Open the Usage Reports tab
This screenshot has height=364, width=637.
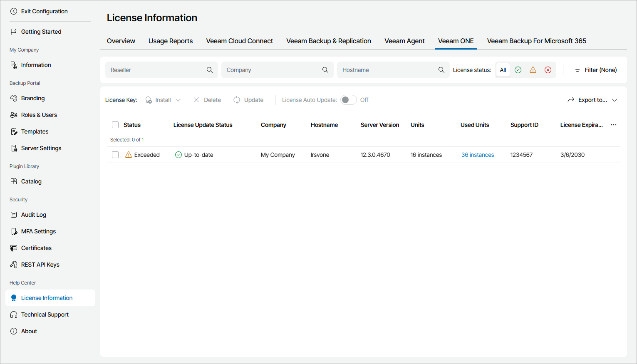point(171,41)
